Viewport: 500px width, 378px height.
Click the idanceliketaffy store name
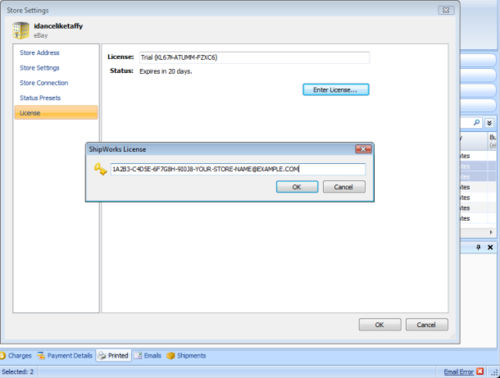58,26
